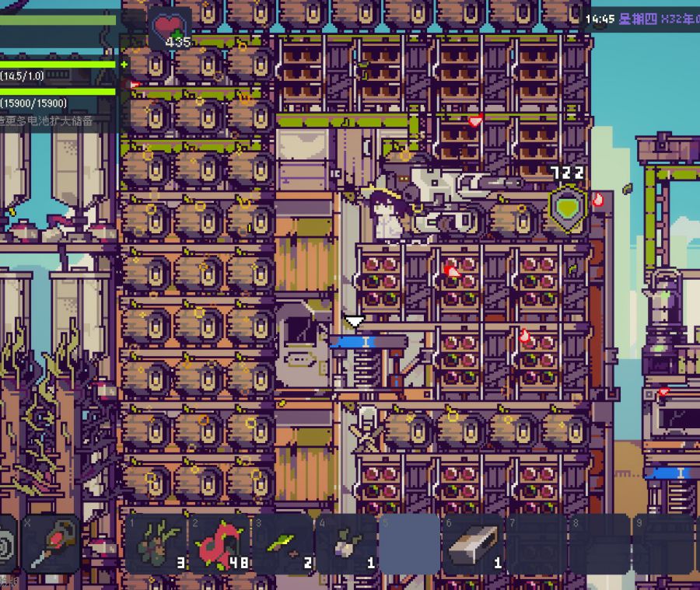
Task: Select empty hotbar slot 9
Action: [662, 543]
